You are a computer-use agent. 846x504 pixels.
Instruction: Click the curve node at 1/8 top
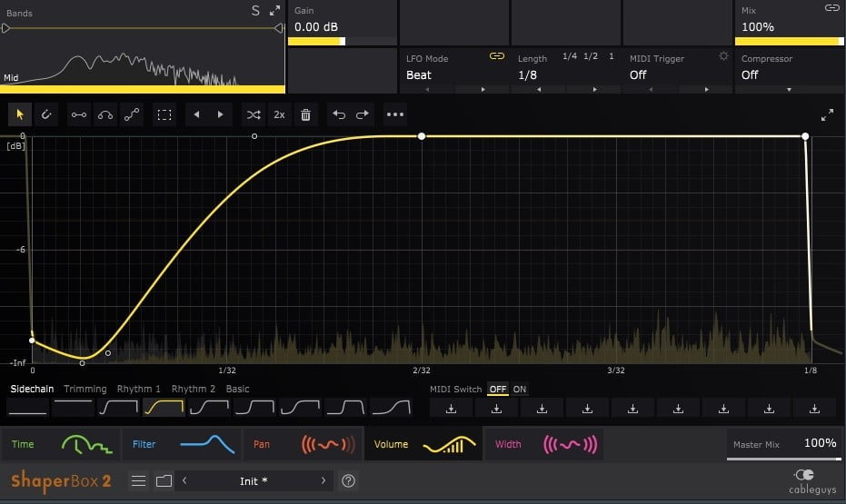pyautogui.click(x=805, y=136)
